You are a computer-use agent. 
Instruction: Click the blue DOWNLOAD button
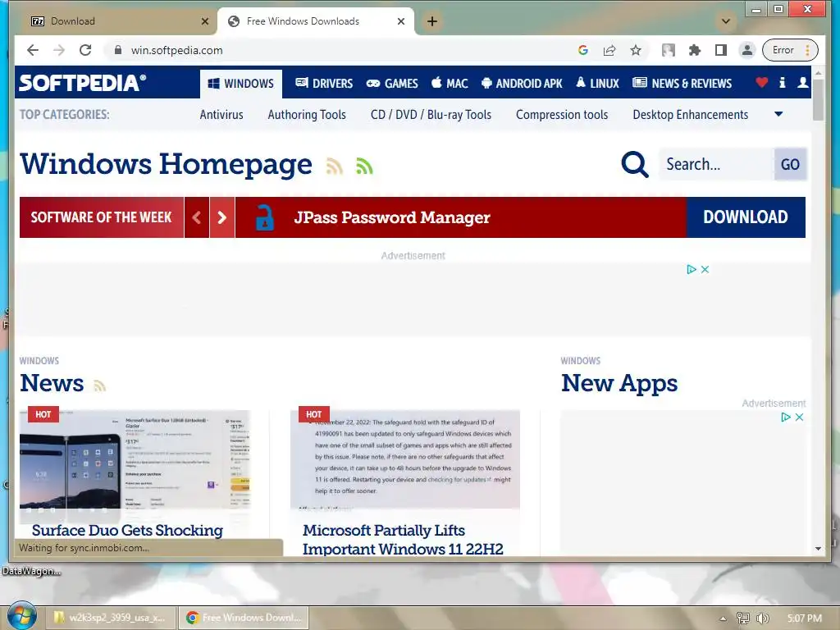(x=746, y=217)
